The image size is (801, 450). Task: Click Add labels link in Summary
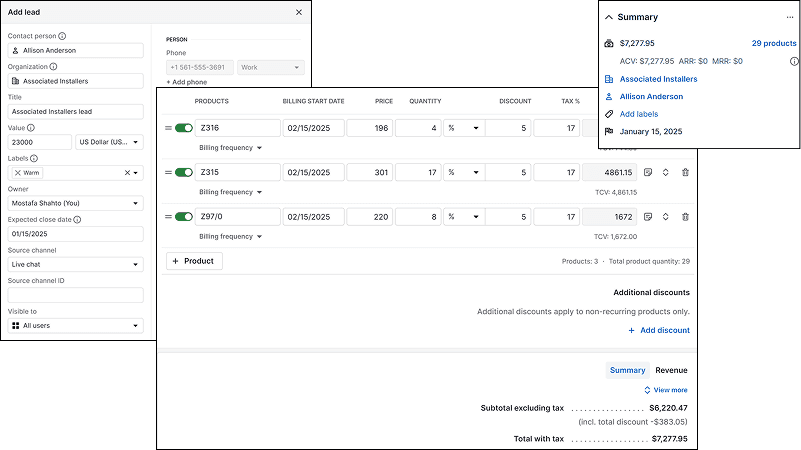point(639,114)
